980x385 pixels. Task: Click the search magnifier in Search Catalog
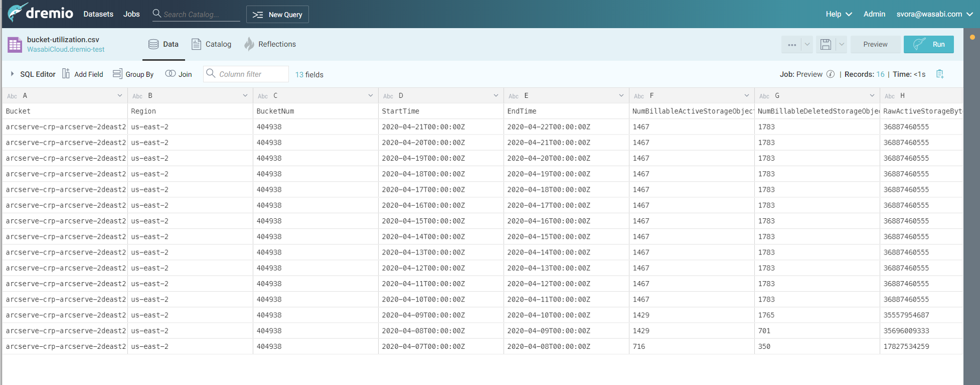tap(157, 14)
